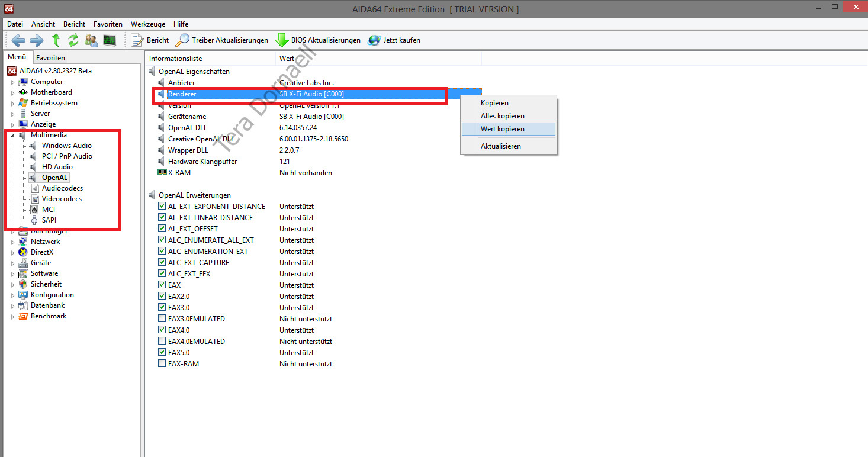Click the green Up arrow toolbar icon
This screenshot has height=457, width=868.
(x=56, y=40)
